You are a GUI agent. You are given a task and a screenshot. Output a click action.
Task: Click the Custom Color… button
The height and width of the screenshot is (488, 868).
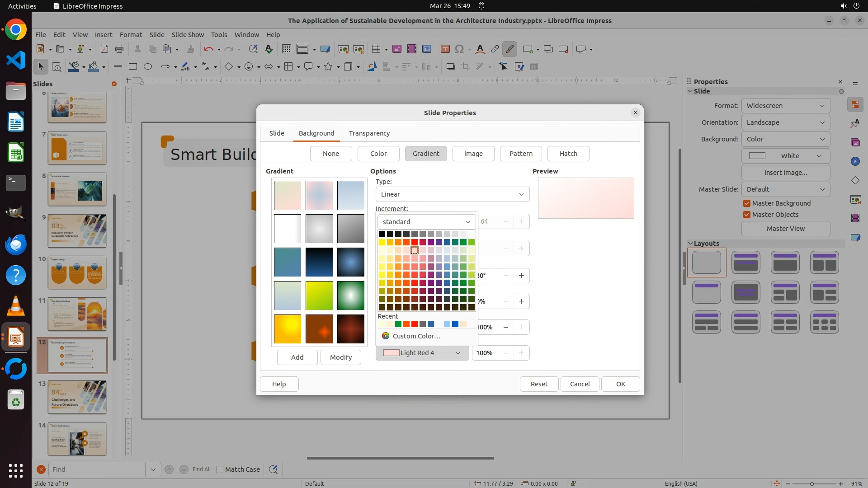(416, 336)
